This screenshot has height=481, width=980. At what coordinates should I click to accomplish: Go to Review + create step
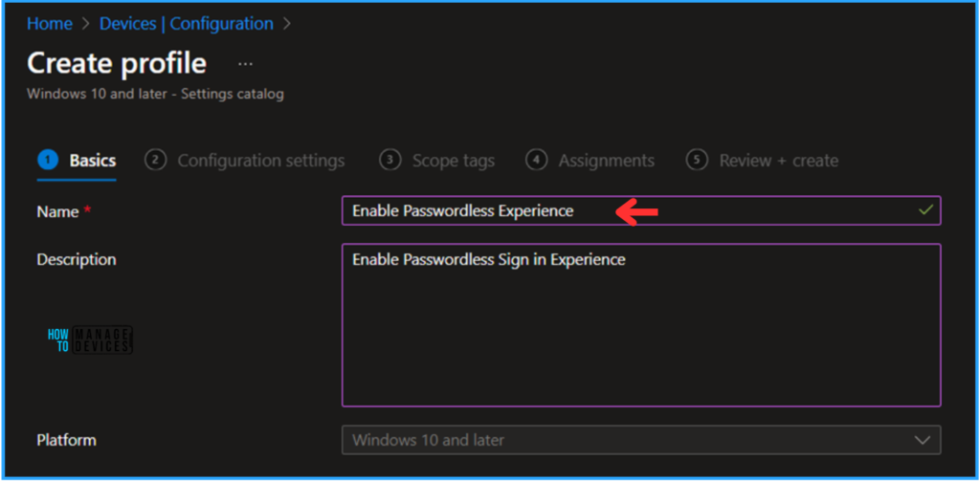click(x=763, y=161)
